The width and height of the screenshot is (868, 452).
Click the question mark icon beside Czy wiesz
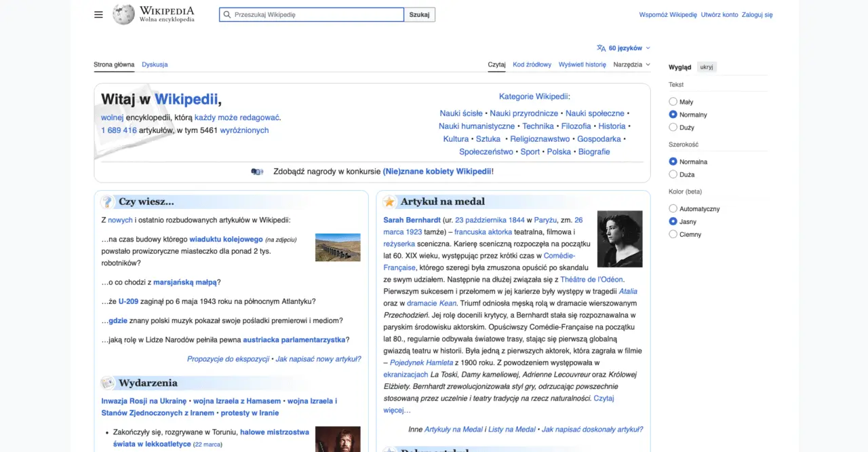[107, 201]
